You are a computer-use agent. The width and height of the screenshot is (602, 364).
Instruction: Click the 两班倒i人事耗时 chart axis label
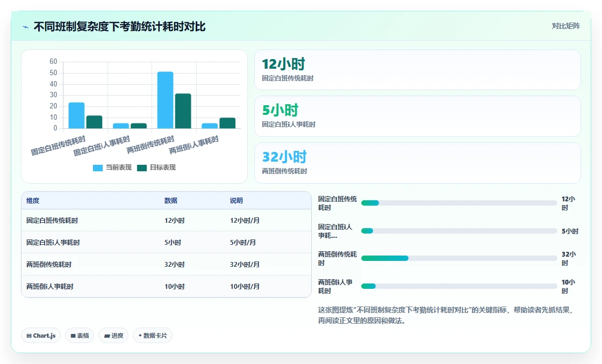point(194,144)
